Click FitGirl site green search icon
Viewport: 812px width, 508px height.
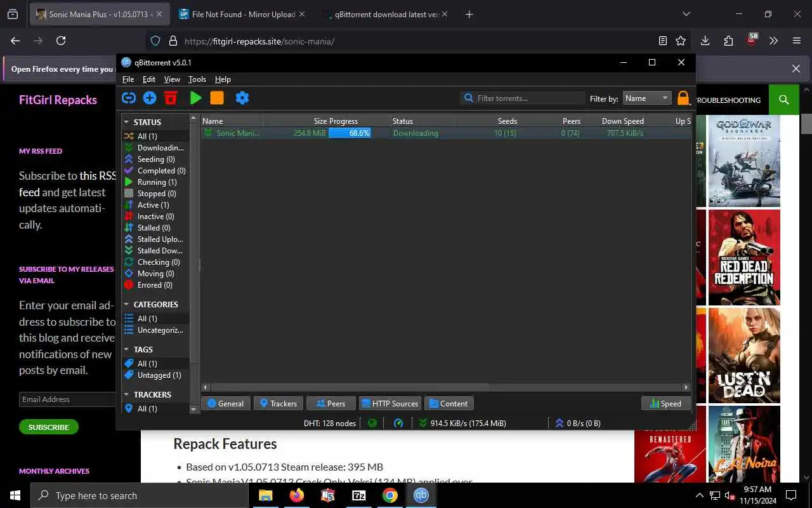point(784,100)
